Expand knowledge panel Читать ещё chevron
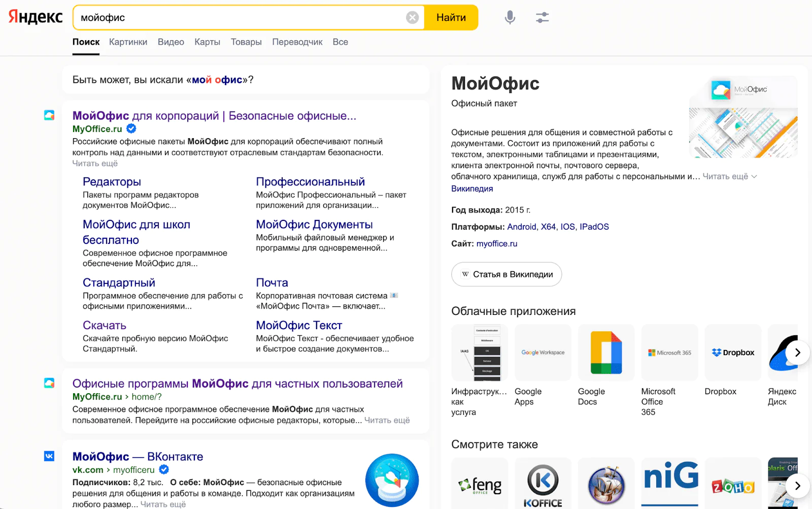Screen dimensions: 812x509 click(x=730, y=176)
